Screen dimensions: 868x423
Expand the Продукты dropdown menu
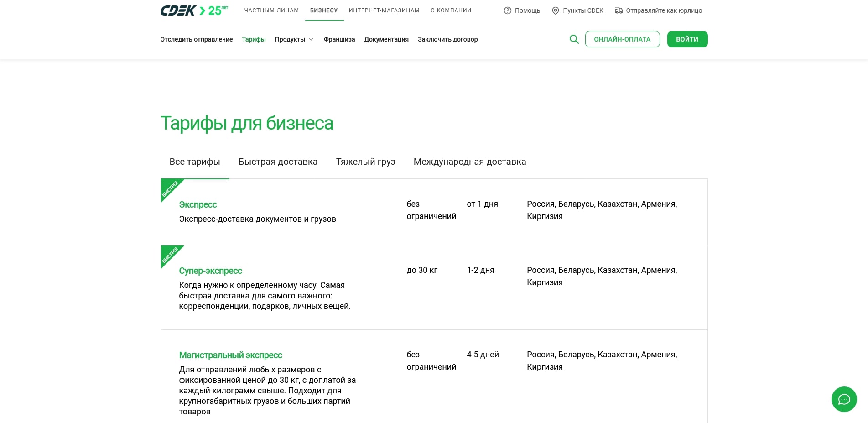(294, 39)
